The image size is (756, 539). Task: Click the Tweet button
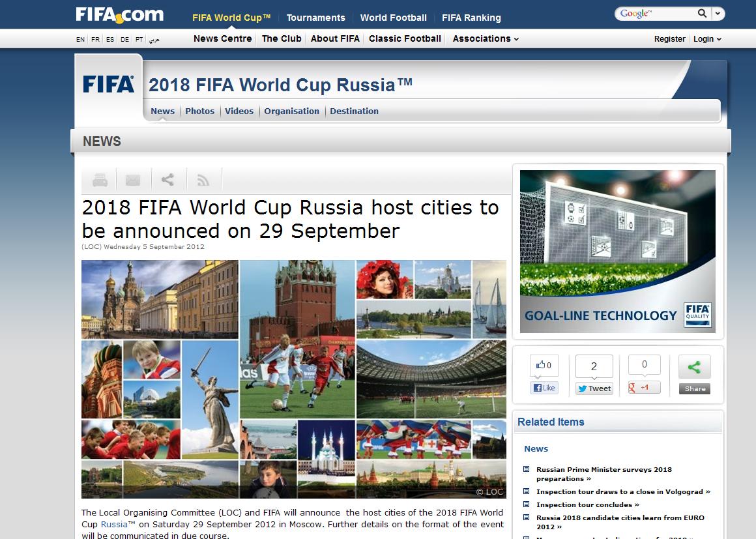tap(594, 388)
